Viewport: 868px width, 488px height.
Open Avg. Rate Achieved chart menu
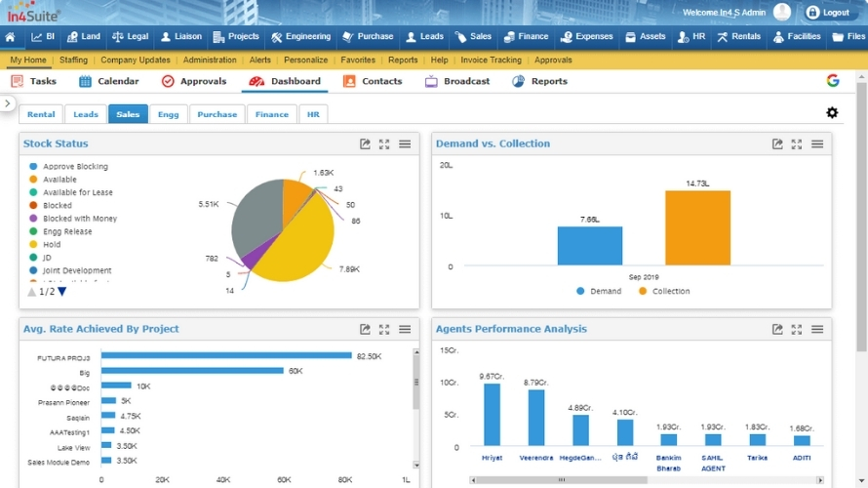[405, 329]
